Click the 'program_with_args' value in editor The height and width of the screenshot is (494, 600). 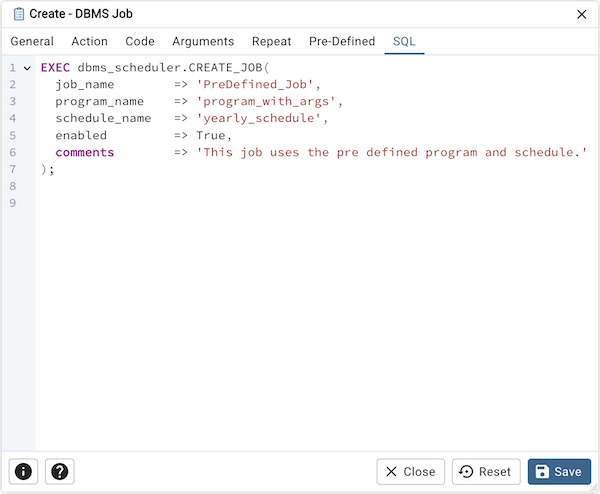click(269, 102)
